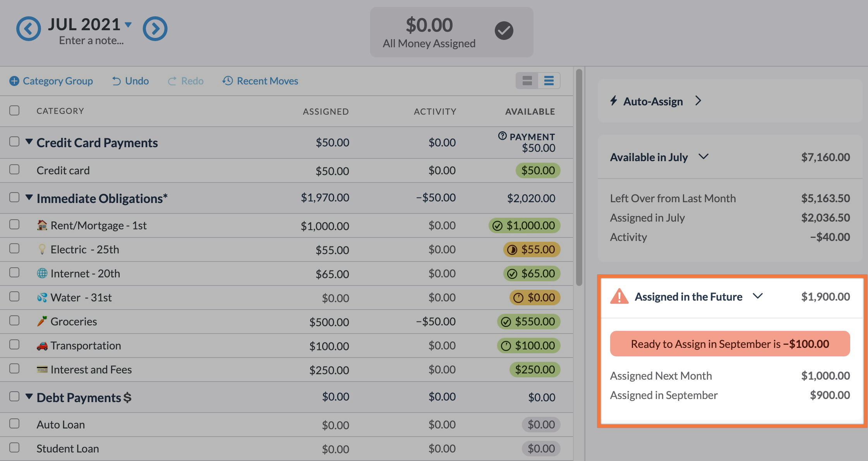Click the Enter a note field

pos(91,41)
